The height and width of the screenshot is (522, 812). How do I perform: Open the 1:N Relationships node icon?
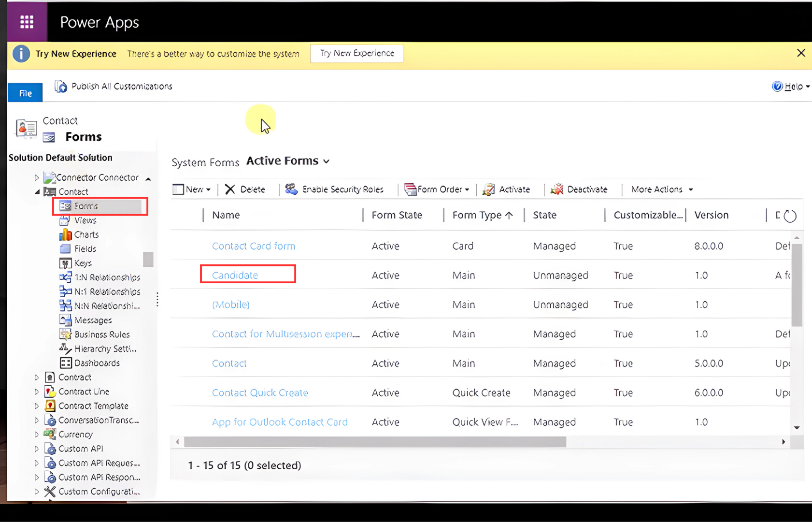point(65,277)
